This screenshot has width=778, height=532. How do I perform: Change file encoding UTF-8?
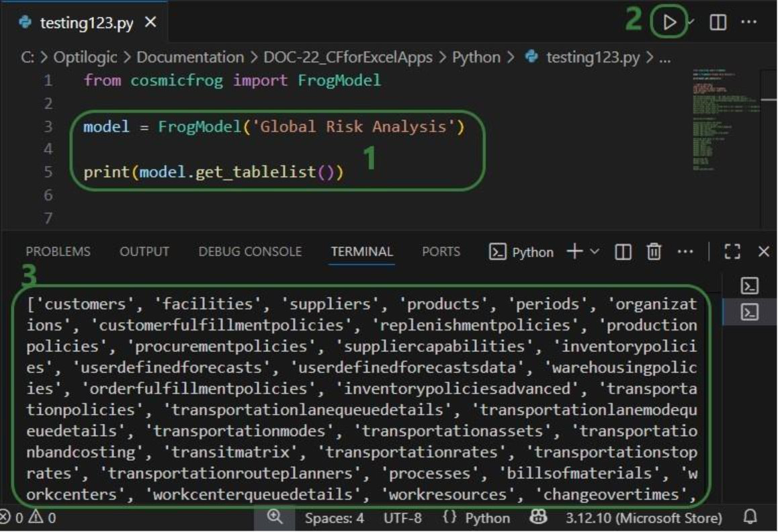click(x=402, y=518)
